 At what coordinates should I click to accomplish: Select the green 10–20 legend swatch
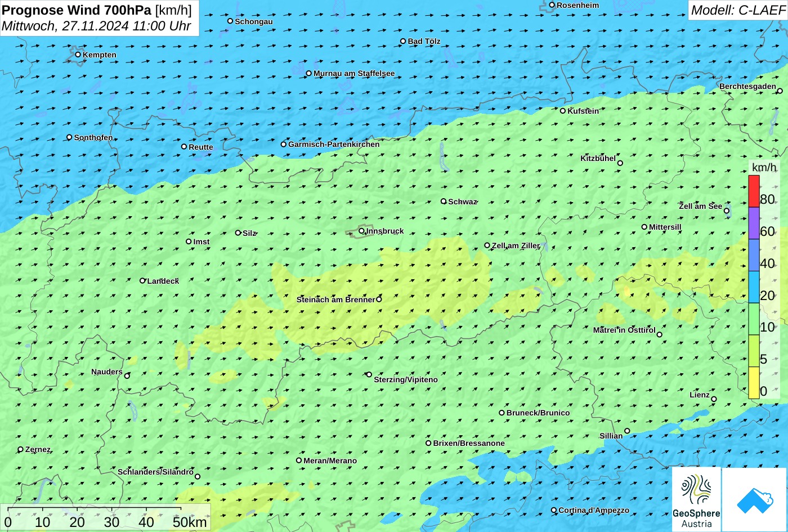pyautogui.click(x=754, y=319)
